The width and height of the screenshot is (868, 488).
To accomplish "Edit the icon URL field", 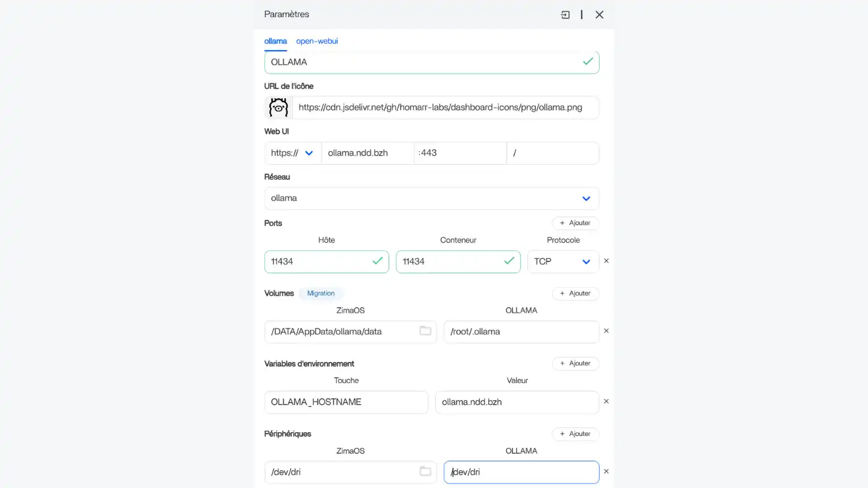I will click(x=445, y=107).
